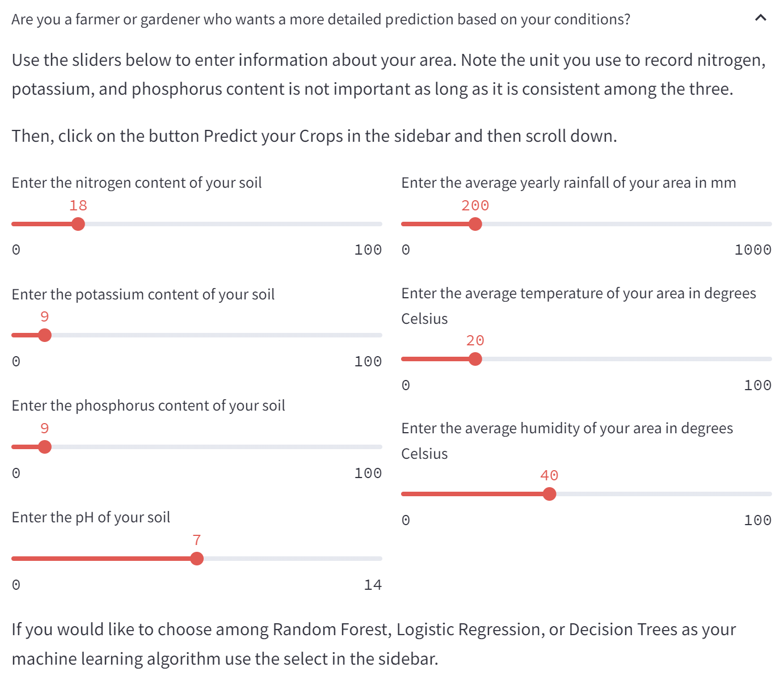Screen dimensions: 784x676
Task: Click the yearly rainfall slider label
Action: [568, 183]
